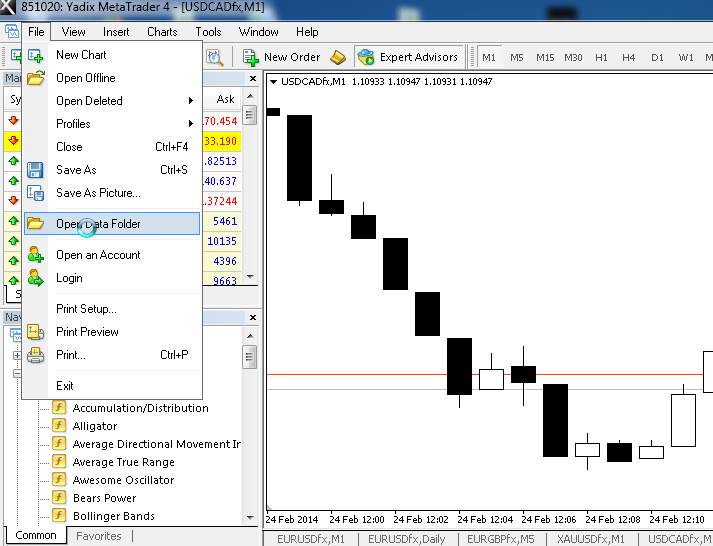Expand the Profiles submenu arrow
This screenshot has height=546, width=713.
(x=191, y=124)
